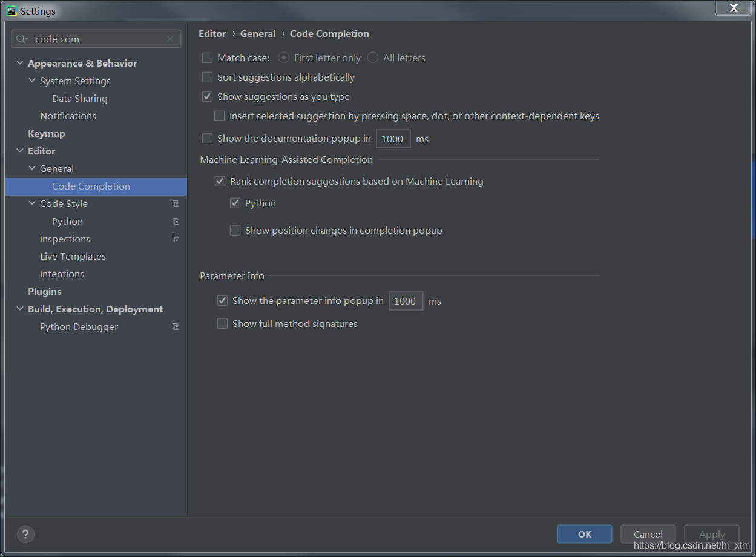756x557 pixels.
Task: Collapse the Editor tree node
Action: [20, 151]
